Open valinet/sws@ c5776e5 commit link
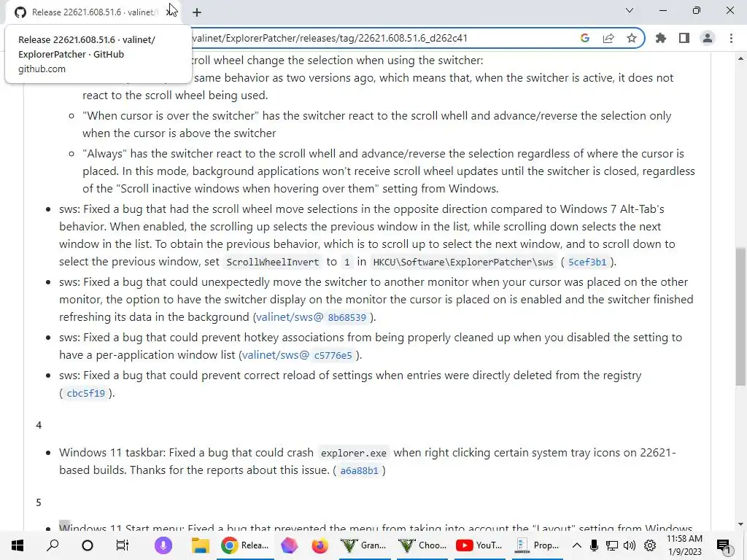747x560 pixels. click(298, 355)
